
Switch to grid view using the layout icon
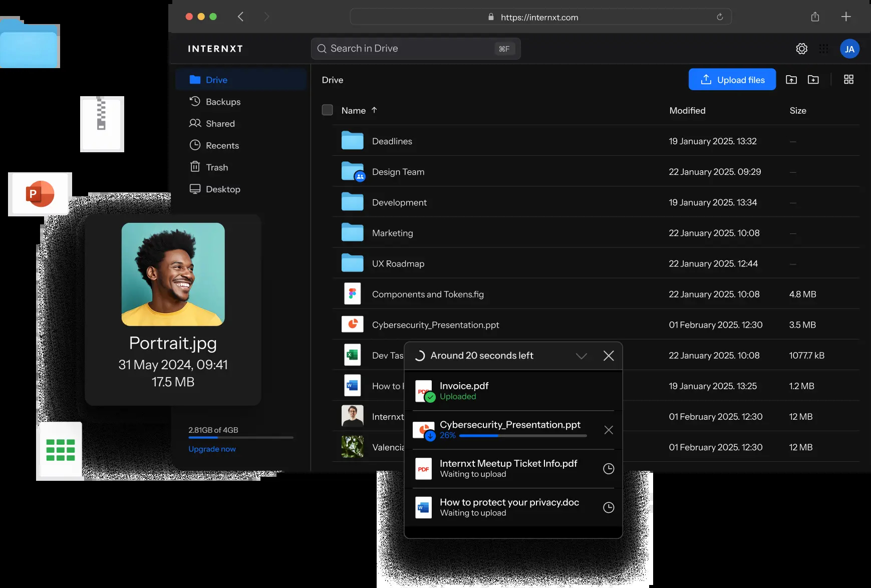point(849,79)
